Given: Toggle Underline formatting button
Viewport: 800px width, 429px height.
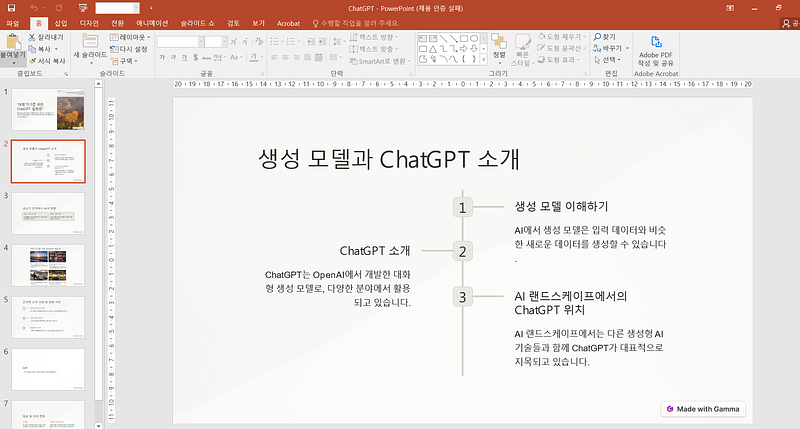Looking at the screenshot, I should click(184, 57).
